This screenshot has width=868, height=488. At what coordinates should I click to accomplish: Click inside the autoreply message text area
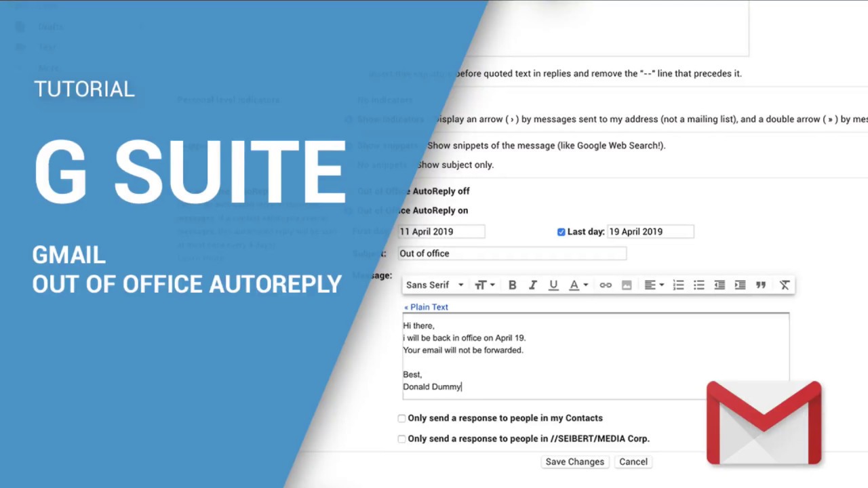point(595,356)
